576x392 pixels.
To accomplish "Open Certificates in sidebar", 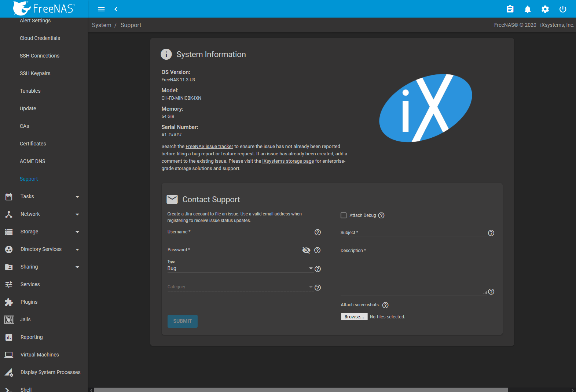I will point(33,144).
